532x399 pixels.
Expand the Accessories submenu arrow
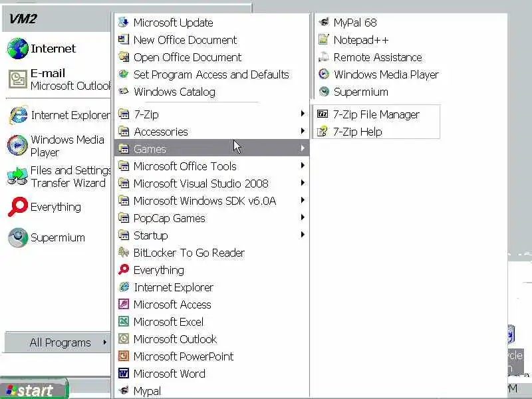click(x=303, y=132)
